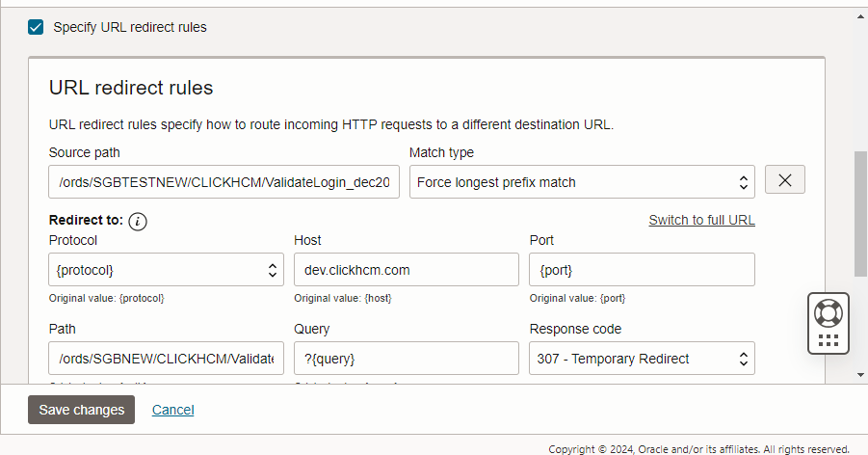
Task: Click the Redirect to info icon
Action: 138,222
